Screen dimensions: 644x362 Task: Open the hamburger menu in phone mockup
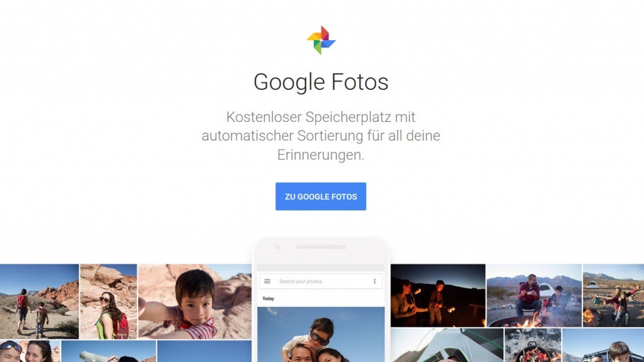click(x=267, y=281)
